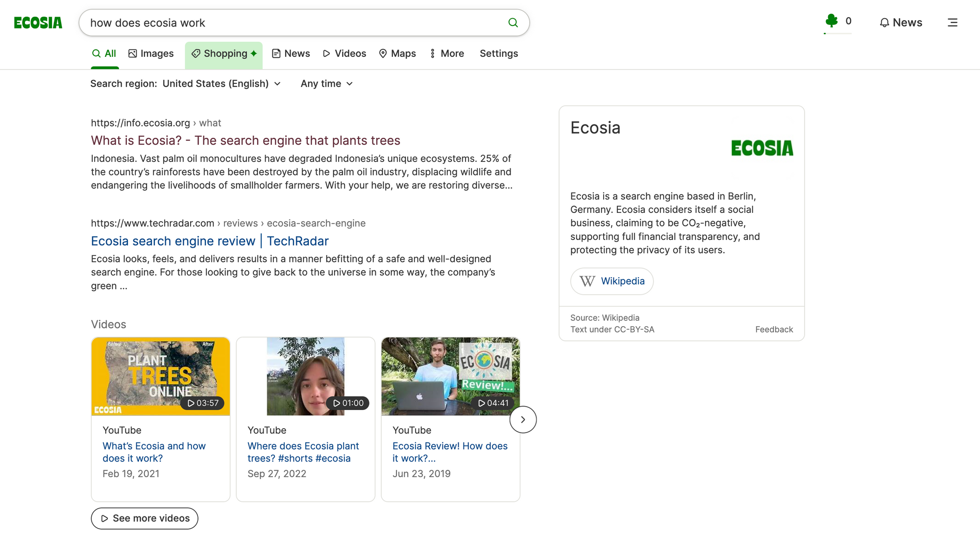Open the Wikipedia button in info panel

pos(612,282)
